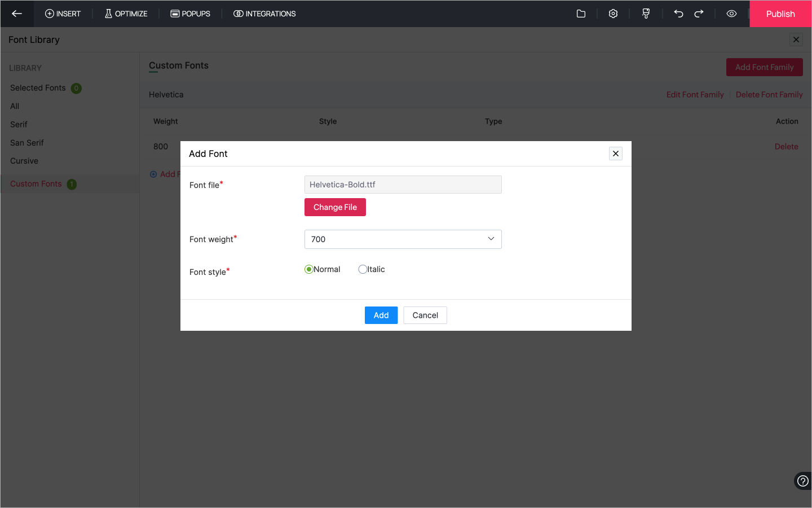Select the Serif category
Screen dimensions: 812x508
tap(19, 124)
